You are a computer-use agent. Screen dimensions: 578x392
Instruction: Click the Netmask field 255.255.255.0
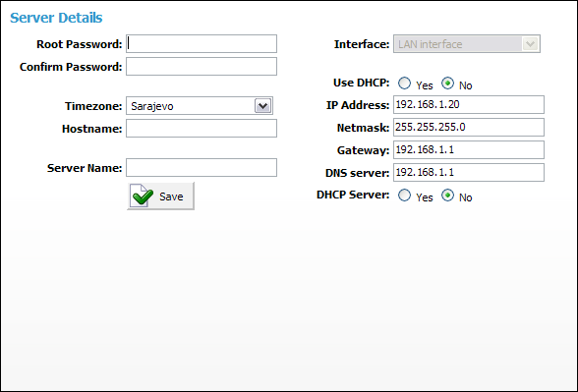(x=469, y=127)
